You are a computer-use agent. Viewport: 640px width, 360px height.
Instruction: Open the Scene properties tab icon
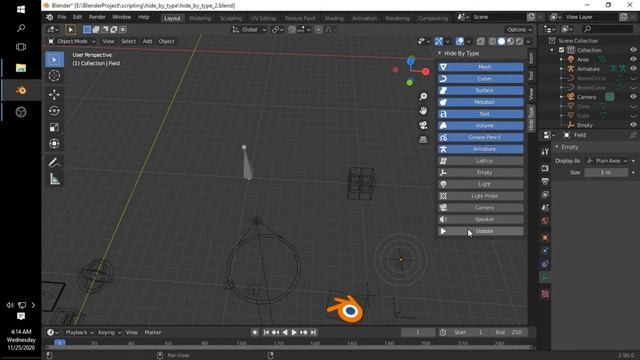point(545,208)
